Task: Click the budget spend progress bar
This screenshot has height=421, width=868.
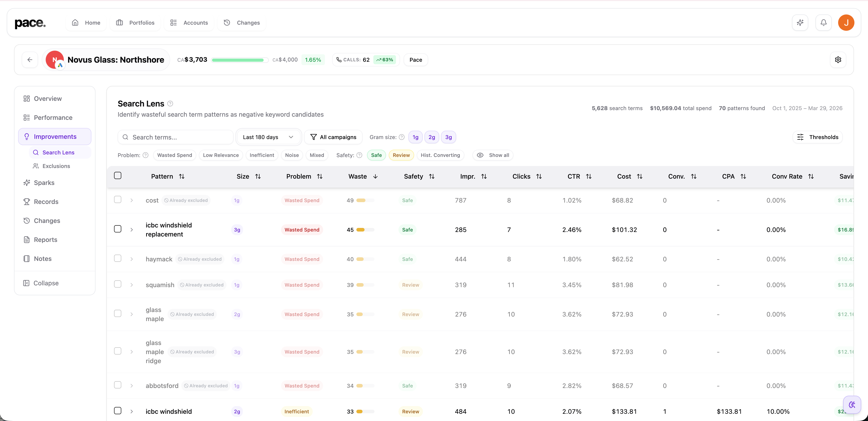Action: coord(240,60)
